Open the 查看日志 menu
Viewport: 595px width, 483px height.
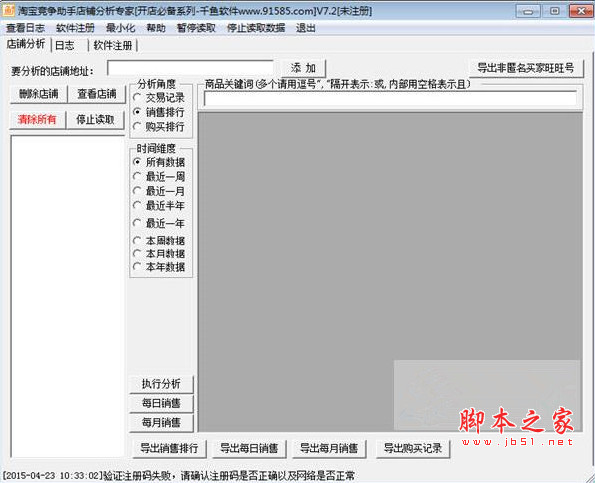pos(25,28)
